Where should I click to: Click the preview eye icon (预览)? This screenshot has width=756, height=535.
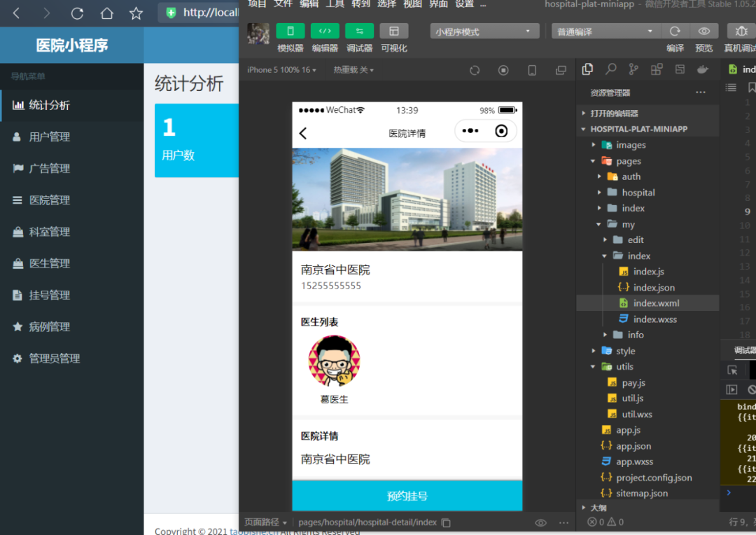704,32
